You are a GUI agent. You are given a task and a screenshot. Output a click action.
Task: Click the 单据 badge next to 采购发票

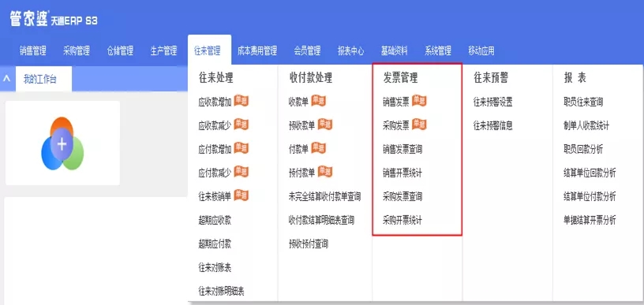click(x=419, y=125)
